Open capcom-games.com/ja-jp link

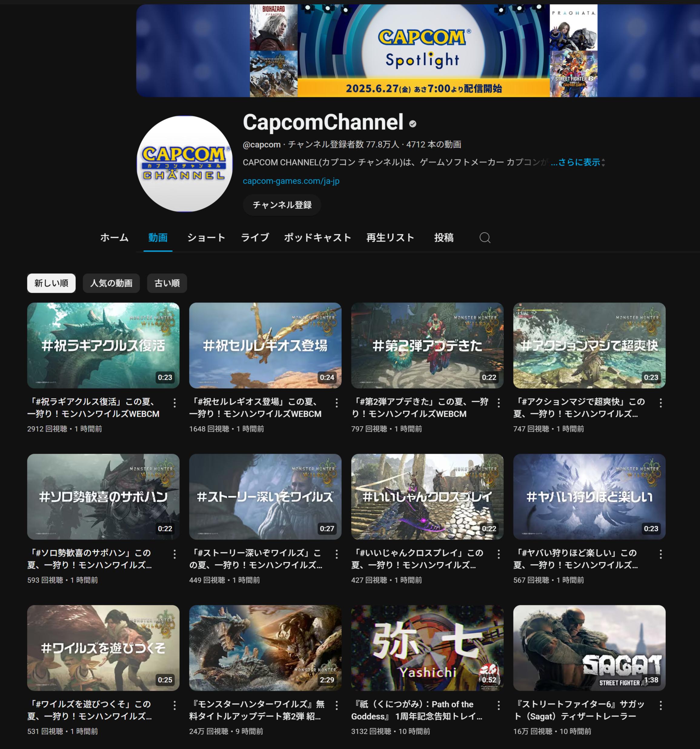pos(291,181)
